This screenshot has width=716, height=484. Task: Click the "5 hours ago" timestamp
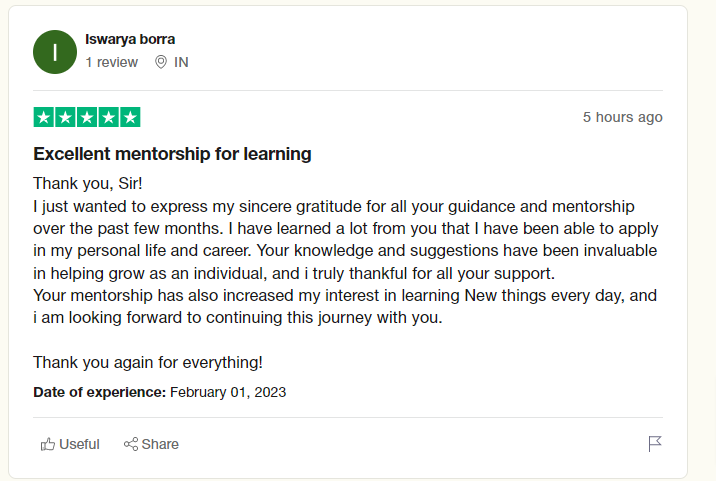[622, 117]
